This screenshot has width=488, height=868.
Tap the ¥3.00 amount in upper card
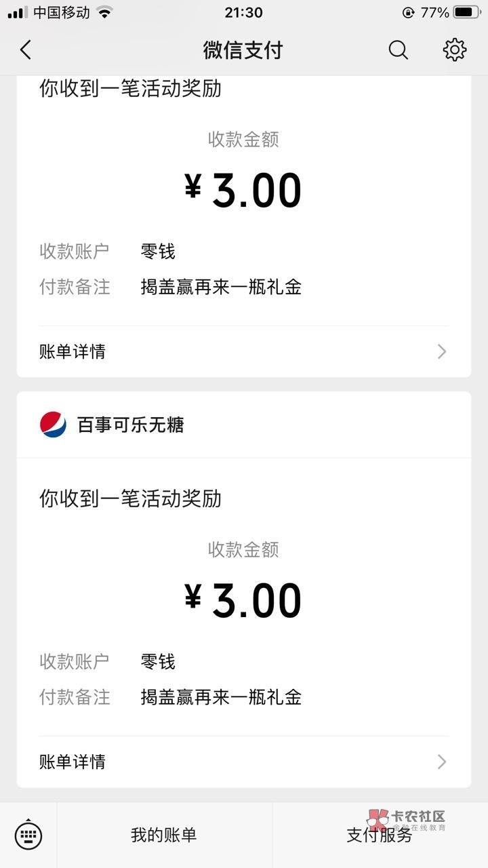243,191
